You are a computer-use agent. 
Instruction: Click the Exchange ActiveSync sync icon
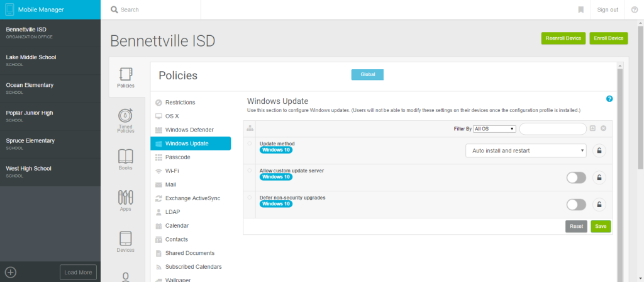(158, 198)
